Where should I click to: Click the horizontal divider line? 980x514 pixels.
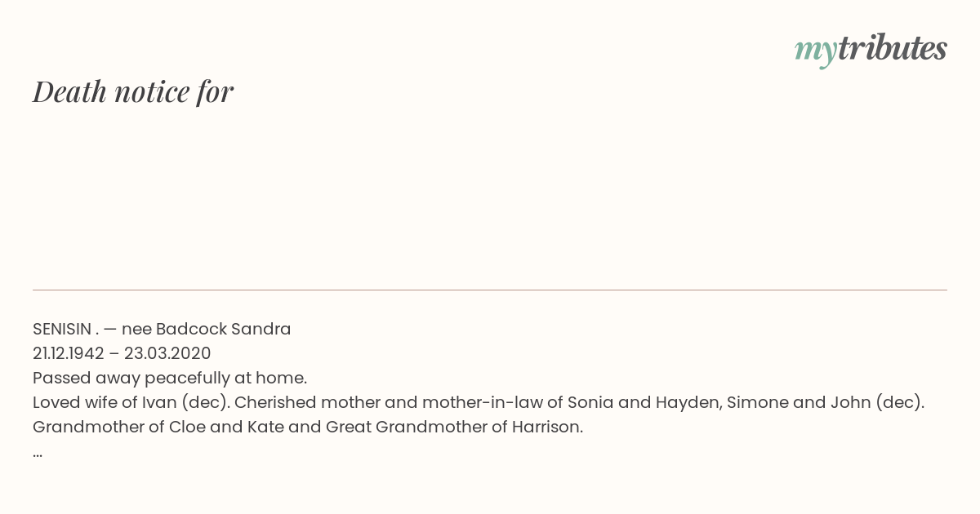[x=490, y=290]
